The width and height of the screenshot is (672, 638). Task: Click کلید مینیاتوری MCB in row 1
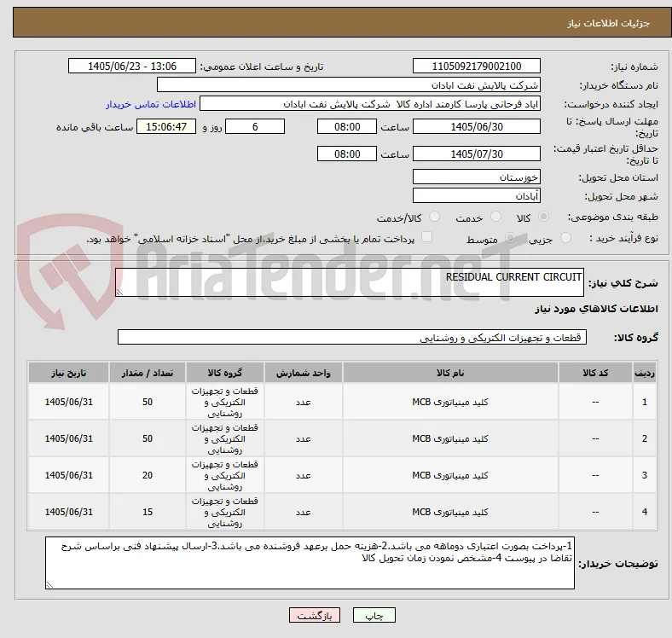(450, 402)
